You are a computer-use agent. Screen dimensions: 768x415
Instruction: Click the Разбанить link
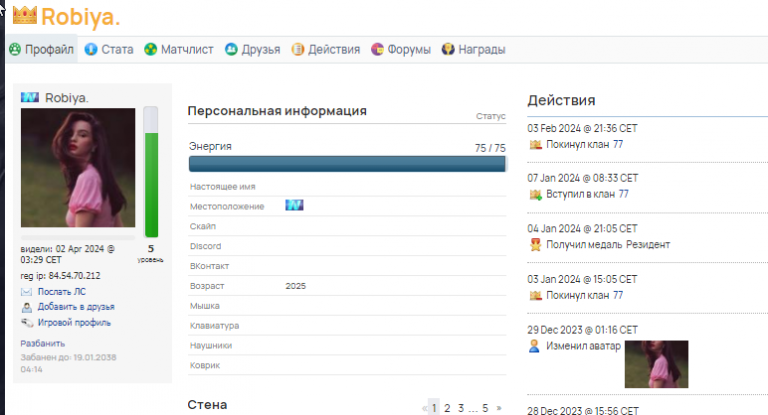(43, 343)
